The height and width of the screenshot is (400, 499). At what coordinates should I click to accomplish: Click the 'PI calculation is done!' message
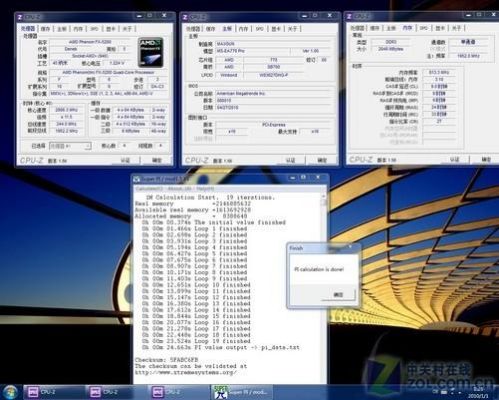point(319,269)
